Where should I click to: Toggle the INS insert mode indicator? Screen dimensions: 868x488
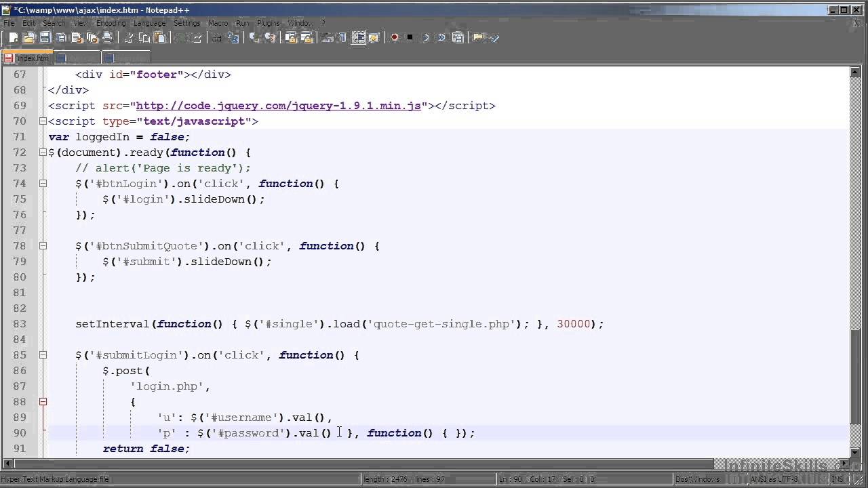coord(841,479)
